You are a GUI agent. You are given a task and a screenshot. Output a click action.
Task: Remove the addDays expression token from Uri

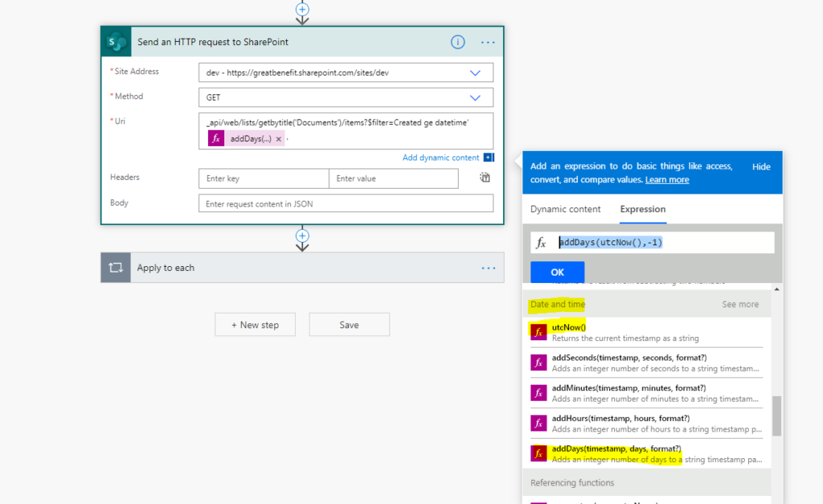pos(279,139)
